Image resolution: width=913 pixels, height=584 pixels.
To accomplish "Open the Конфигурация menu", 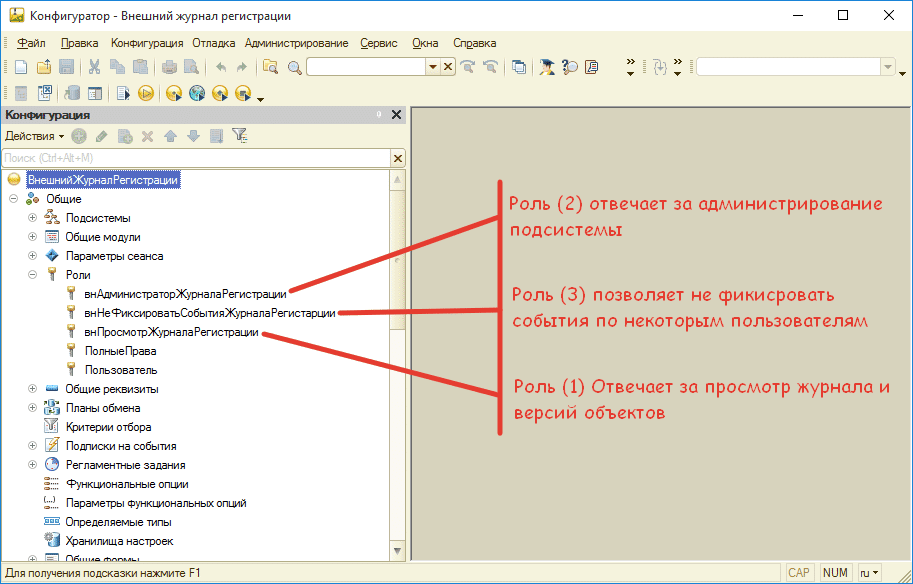I will pyautogui.click(x=147, y=43).
